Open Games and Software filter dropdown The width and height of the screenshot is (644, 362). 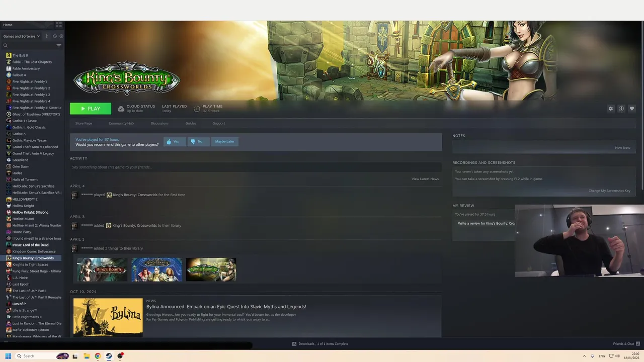21,36
